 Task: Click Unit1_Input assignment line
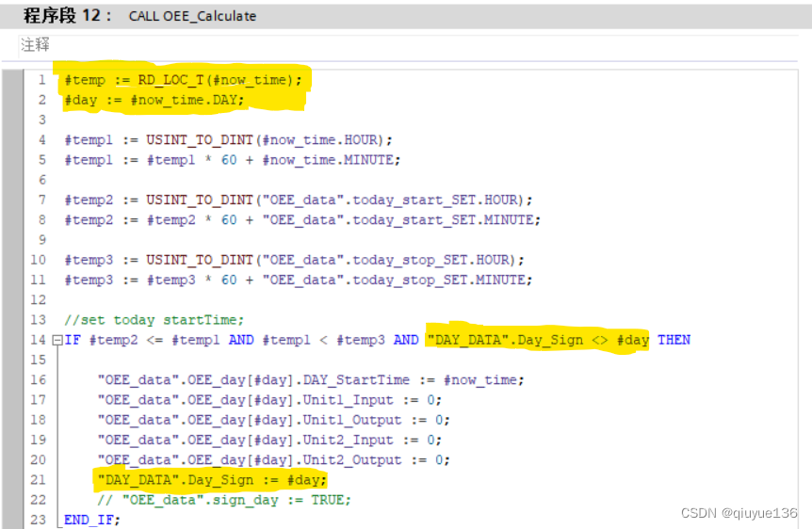tap(269, 400)
